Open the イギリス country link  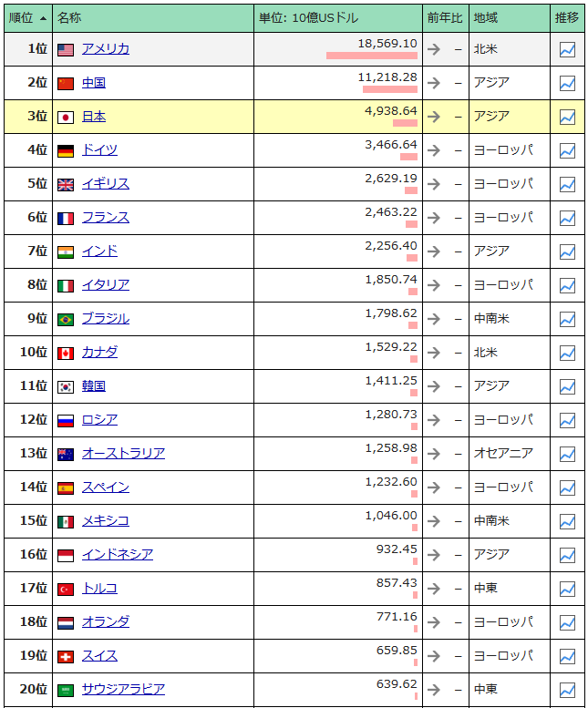pyautogui.click(x=106, y=184)
